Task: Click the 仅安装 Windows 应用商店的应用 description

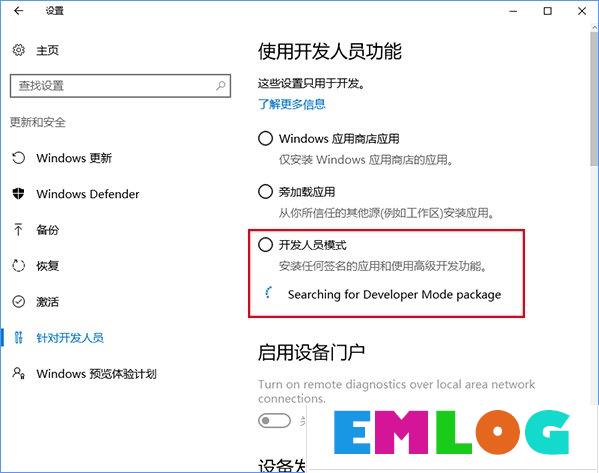Action: (366, 159)
